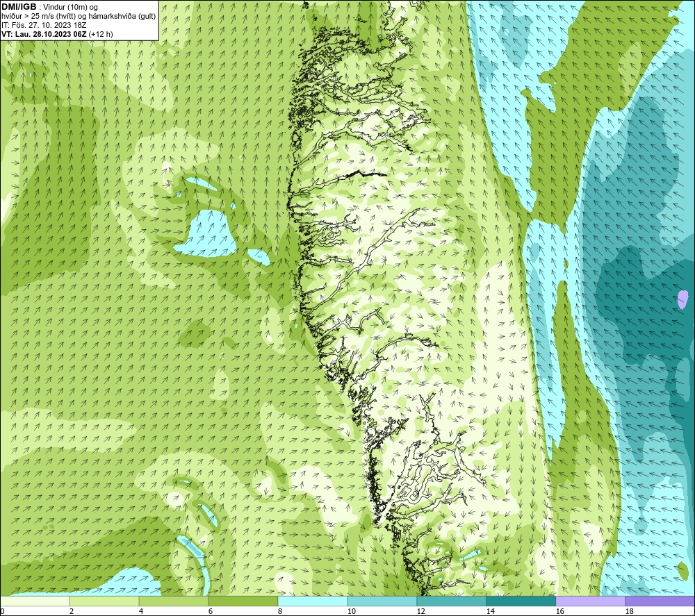
Task: Click the 0–2 m/s legend color swatch
Action: [35, 601]
